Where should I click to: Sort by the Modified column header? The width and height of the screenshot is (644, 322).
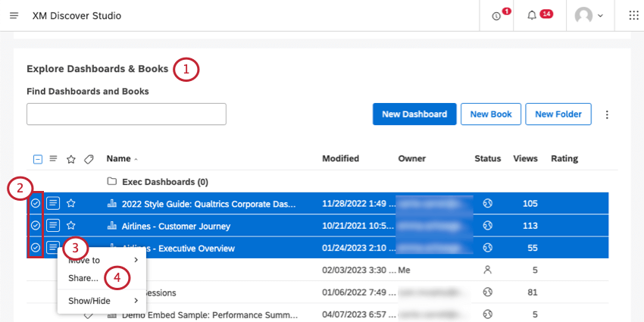(340, 158)
